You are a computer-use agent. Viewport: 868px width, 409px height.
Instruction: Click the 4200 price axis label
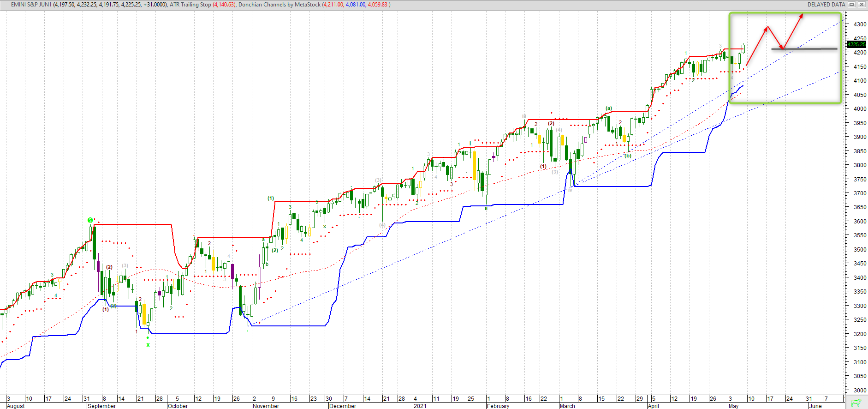tap(860, 53)
